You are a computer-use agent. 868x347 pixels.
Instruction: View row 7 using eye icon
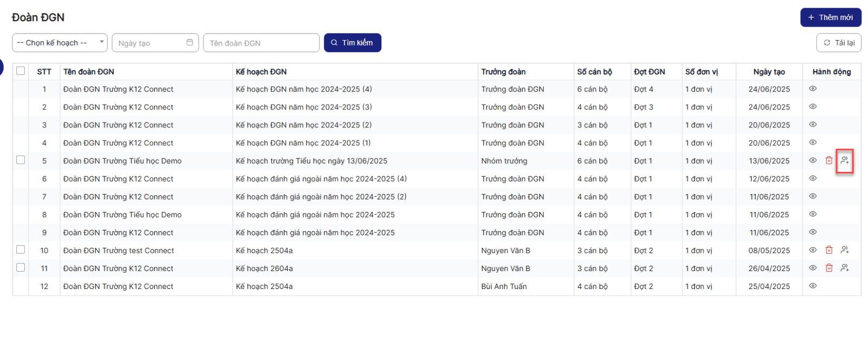coord(813,196)
